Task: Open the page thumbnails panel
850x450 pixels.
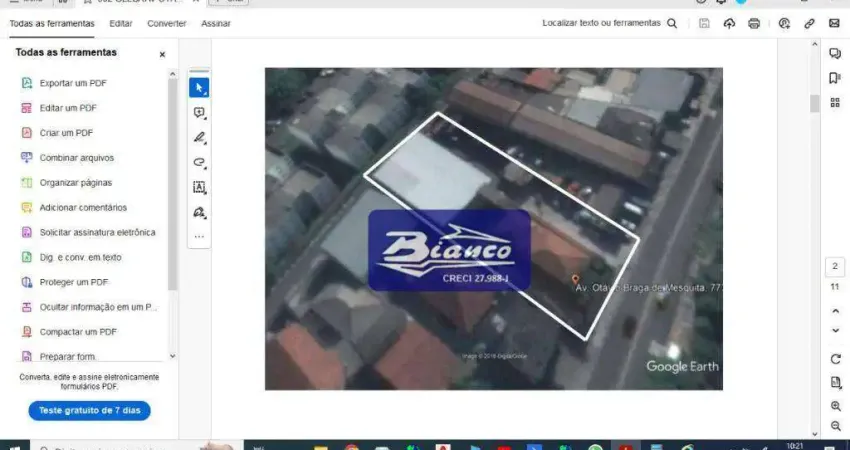Action: tap(835, 102)
